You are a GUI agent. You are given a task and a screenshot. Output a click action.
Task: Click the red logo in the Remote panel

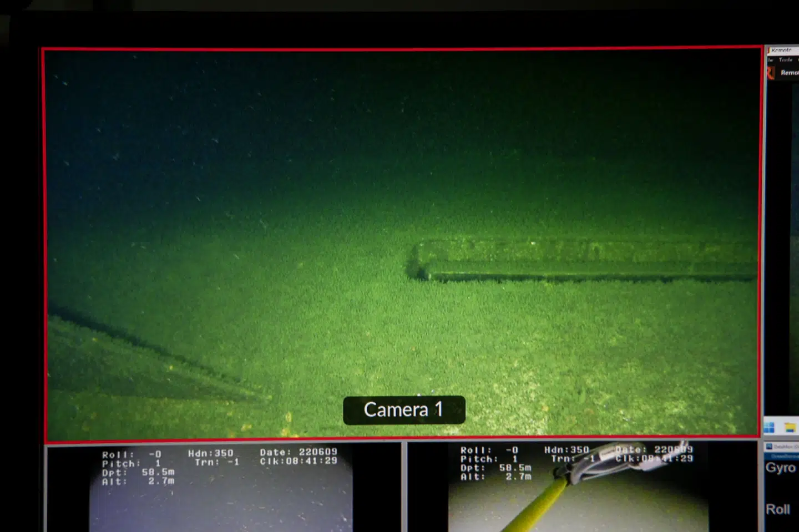[x=770, y=73]
